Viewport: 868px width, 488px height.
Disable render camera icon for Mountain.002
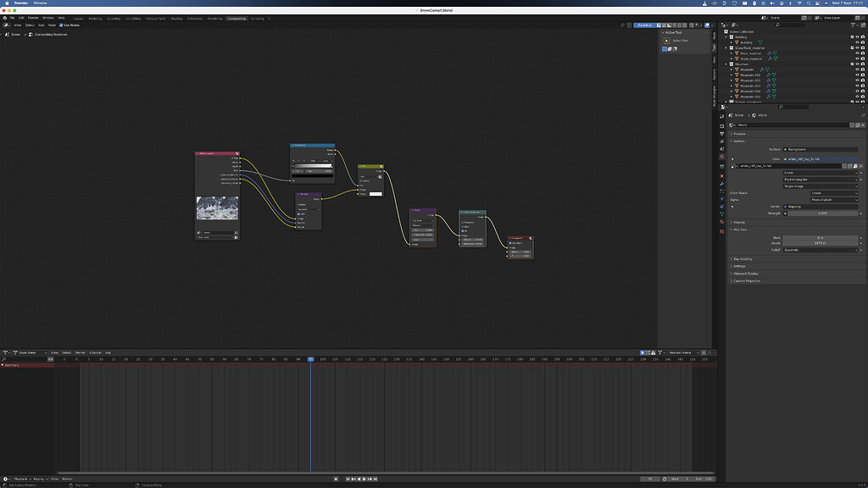pyautogui.click(x=862, y=80)
